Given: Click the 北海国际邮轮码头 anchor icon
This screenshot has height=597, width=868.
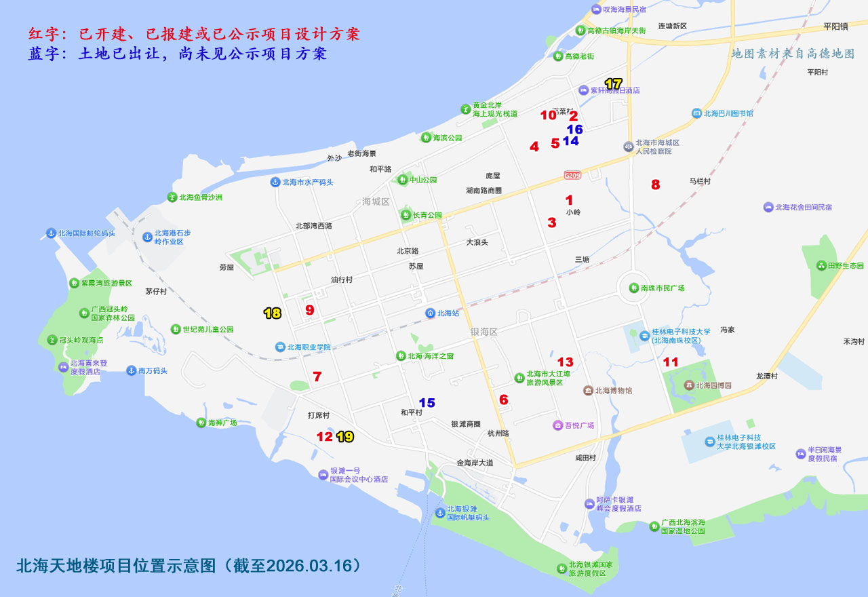Looking at the screenshot, I should tap(50, 233).
